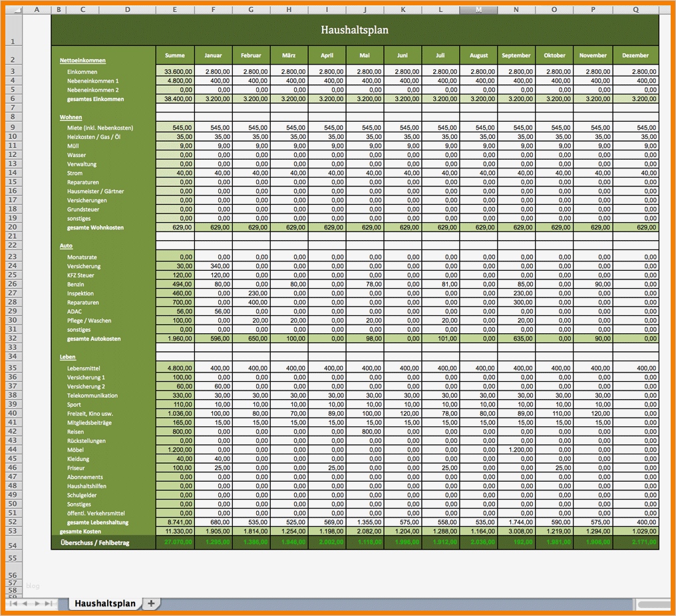Select column E header
Image resolution: width=676 pixels, height=616 pixels.
tap(174, 9)
